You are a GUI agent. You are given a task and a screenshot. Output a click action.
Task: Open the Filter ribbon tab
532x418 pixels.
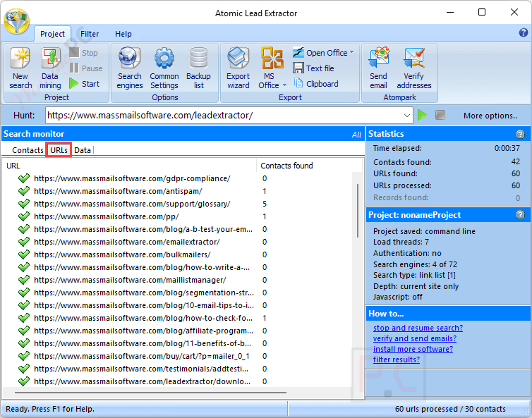[90, 34]
